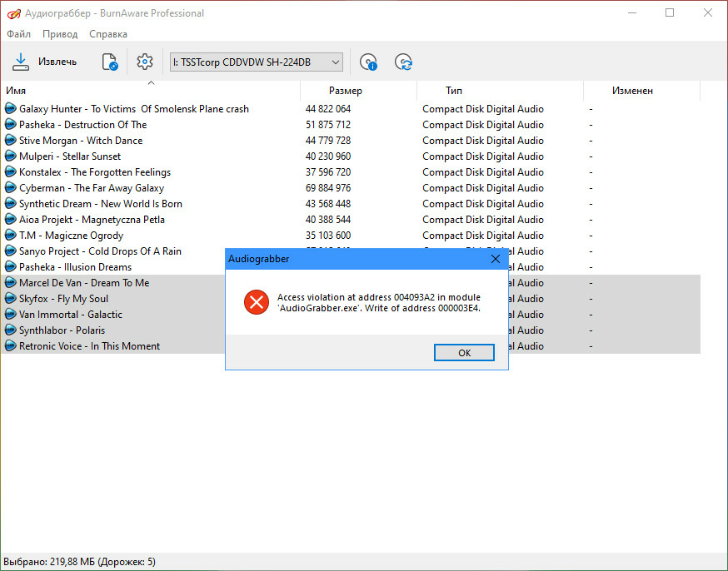The image size is (728, 571).
Task: Click the status bar text Выбрано: 219,88 МБ
Action: (79, 562)
